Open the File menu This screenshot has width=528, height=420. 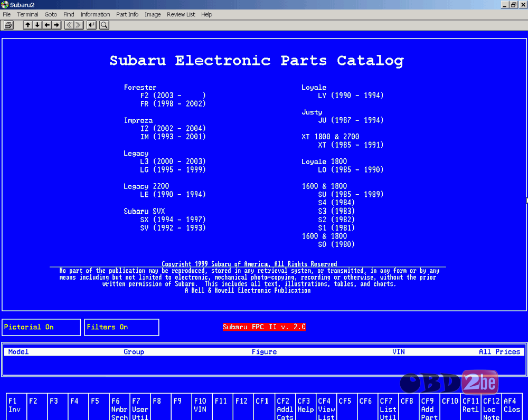7,14
